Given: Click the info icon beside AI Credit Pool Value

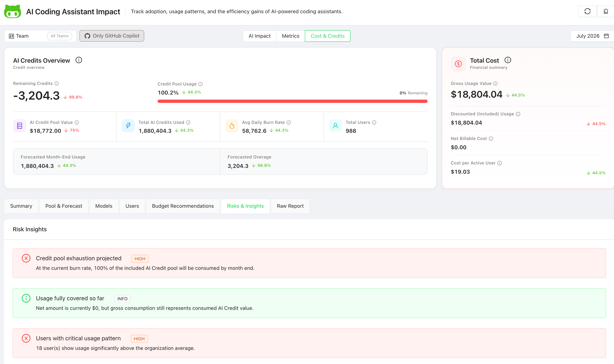Looking at the screenshot, I should [77, 122].
